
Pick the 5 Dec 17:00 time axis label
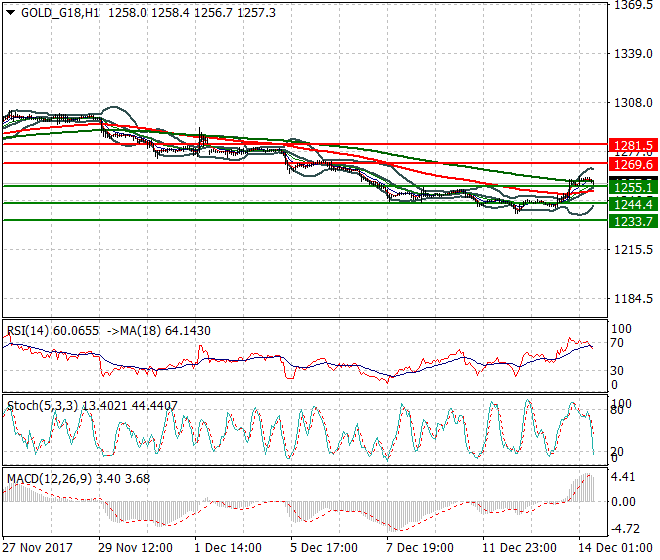coord(325,548)
